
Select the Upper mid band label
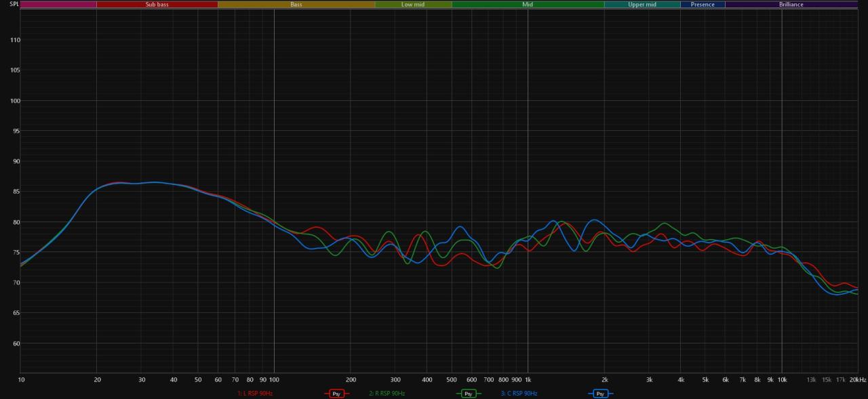pos(642,4)
